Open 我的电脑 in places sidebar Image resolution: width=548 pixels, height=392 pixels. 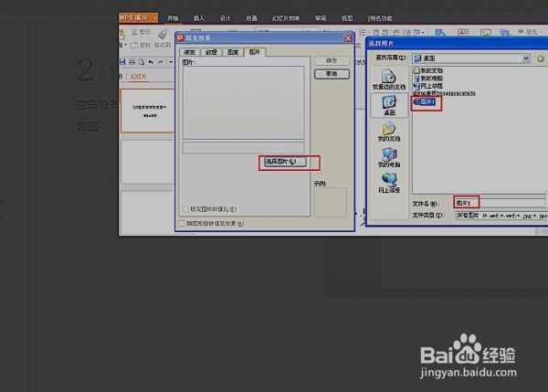[389, 157]
